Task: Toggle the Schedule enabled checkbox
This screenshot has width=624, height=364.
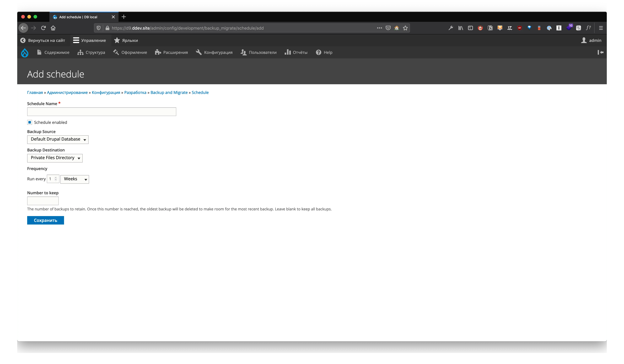Action: tap(30, 122)
